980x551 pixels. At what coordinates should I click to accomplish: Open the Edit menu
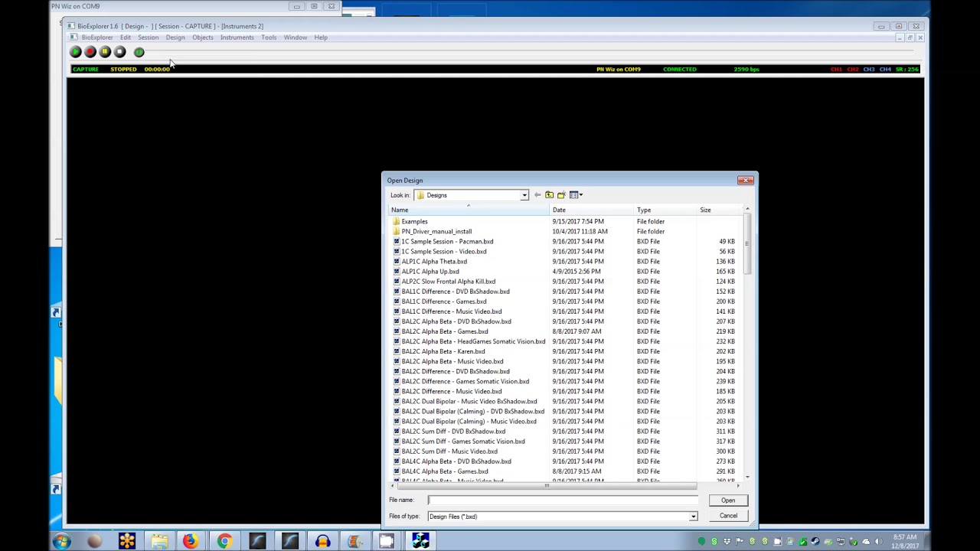coord(125,37)
